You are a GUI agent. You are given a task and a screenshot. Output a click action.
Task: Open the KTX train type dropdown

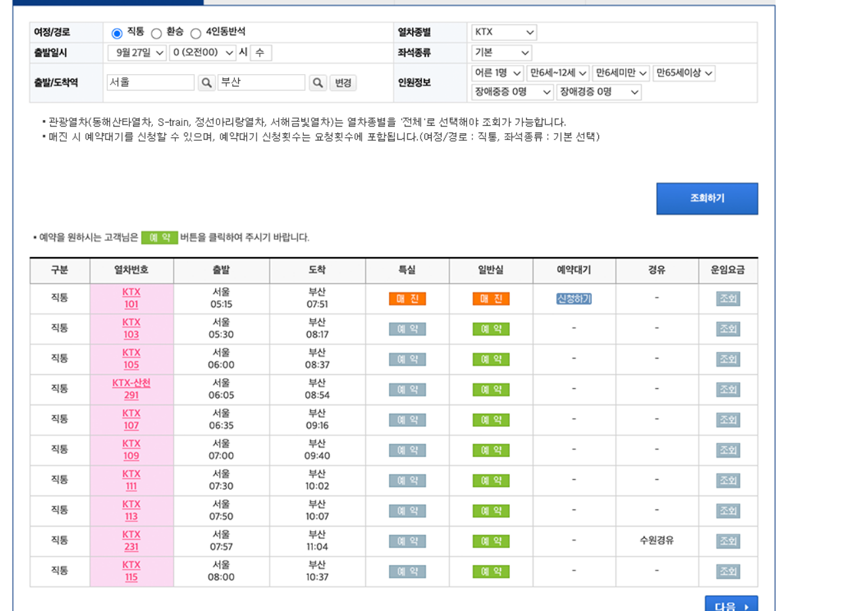(x=504, y=32)
